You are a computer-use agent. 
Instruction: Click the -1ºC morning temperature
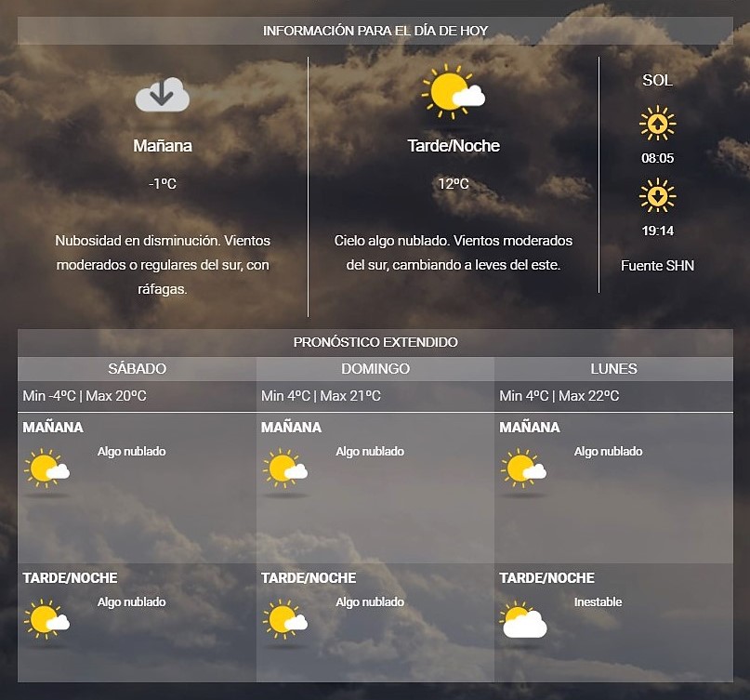click(x=163, y=184)
